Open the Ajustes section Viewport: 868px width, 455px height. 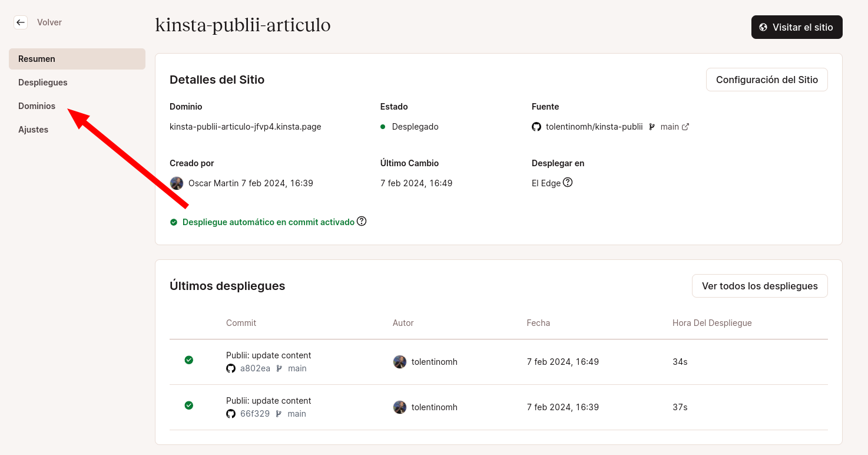point(33,129)
